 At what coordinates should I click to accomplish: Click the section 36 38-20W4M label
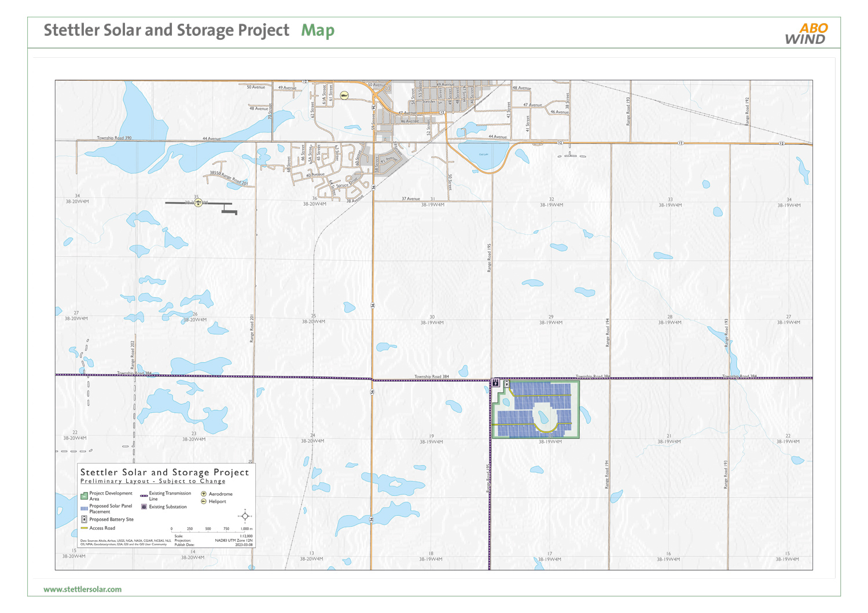click(x=315, y=201)
